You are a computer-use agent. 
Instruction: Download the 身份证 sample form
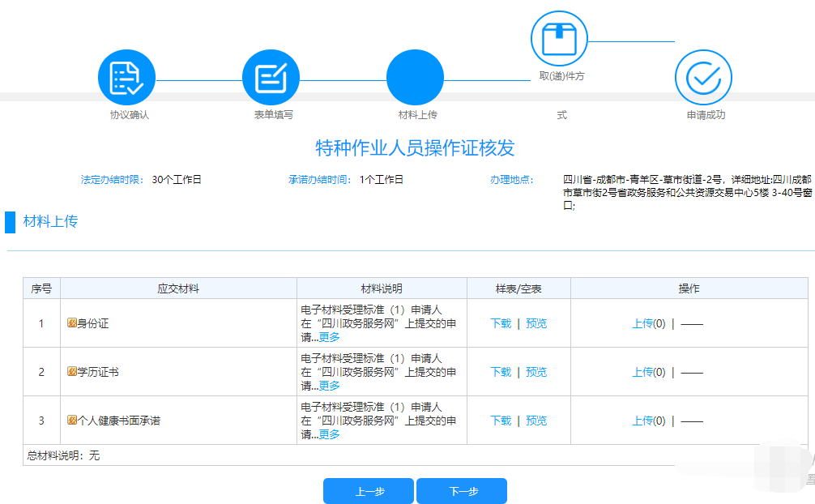click(x=501, y=323)
